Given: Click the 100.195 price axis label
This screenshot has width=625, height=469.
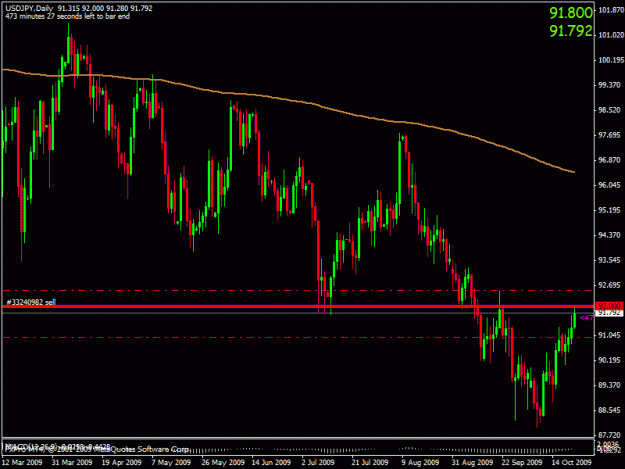Looking at the screenshot, I should (611, 60).
